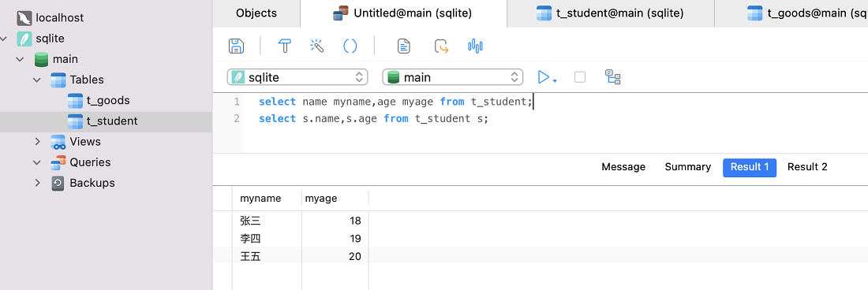
Task: Select the myage column header
Action: 335,199
